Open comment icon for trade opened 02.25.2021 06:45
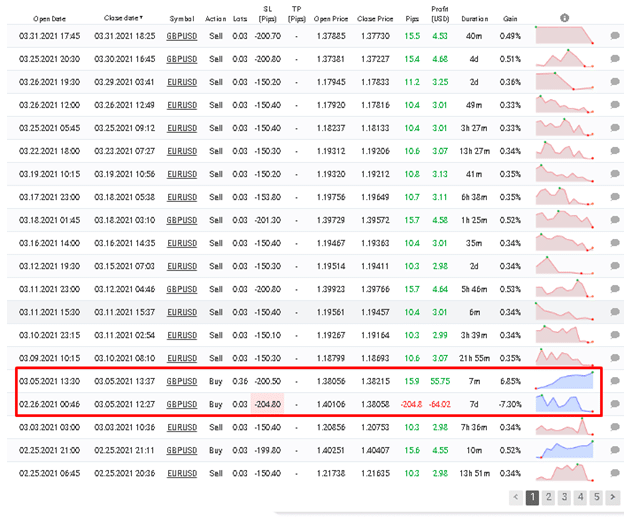 [614, 473]
